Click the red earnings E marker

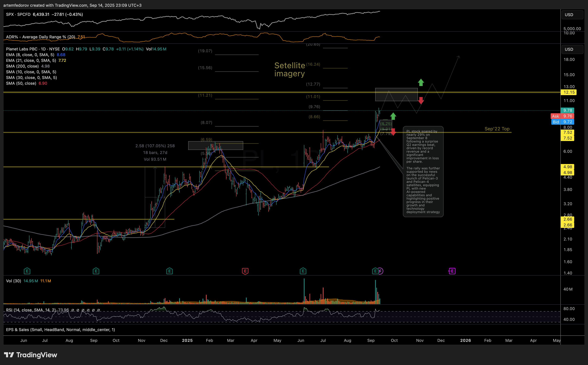245,271
